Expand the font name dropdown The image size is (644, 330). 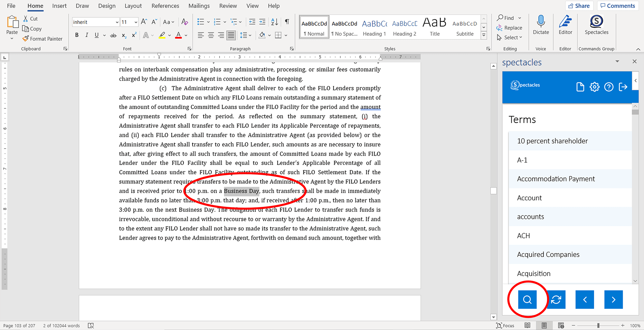click(117, 22)
